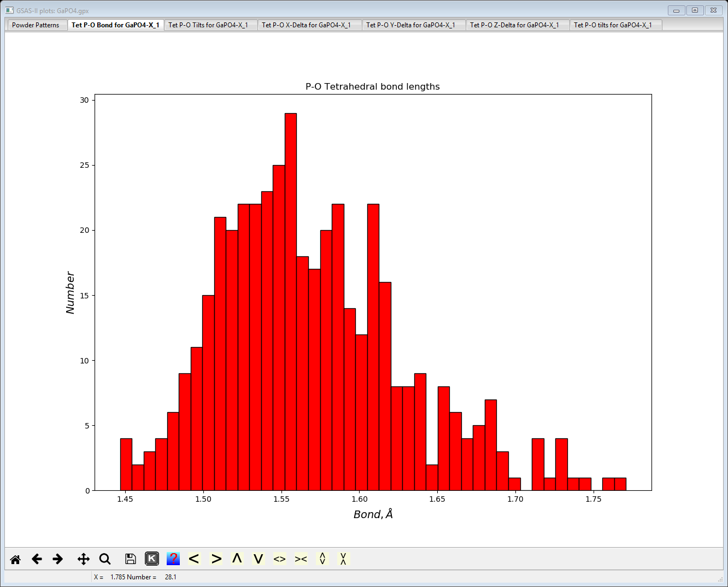Viewport: 728px width, 587px height.
Task: Click the Y axis label Number
Action: tap(70, 292)
